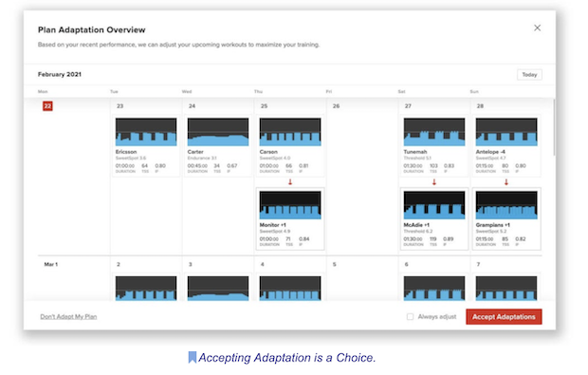
Task: Click the Don't Adapt My Plan link
Action: point(68,317)
